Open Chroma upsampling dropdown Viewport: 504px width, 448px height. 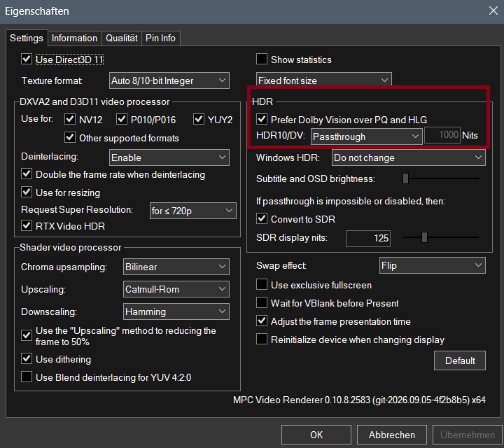[176, 267]
